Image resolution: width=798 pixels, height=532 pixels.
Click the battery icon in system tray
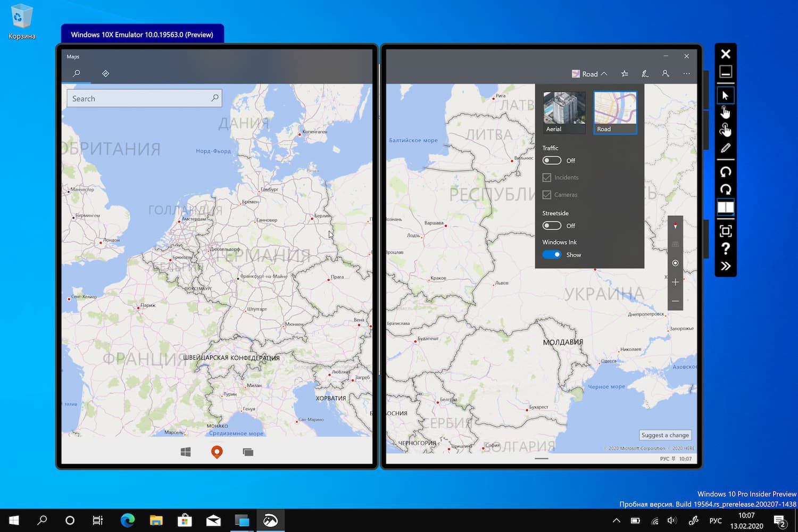pos(635,521)
